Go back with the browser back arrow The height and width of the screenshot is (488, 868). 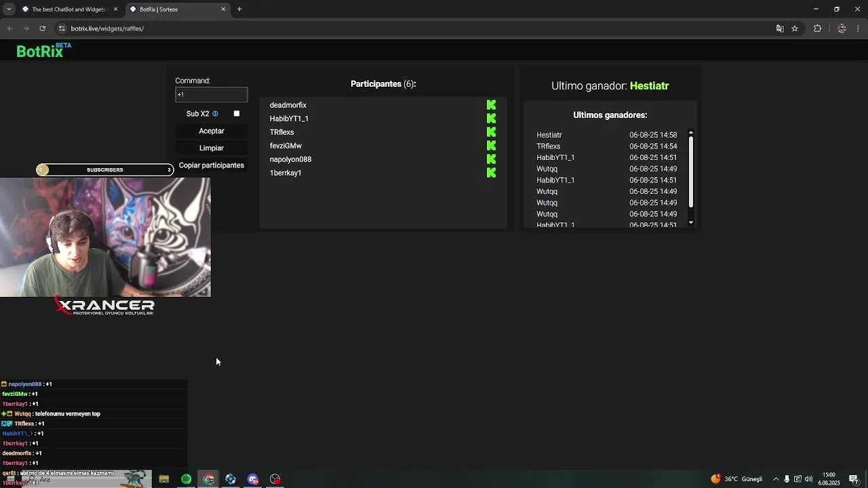click(x=9, y=28)
